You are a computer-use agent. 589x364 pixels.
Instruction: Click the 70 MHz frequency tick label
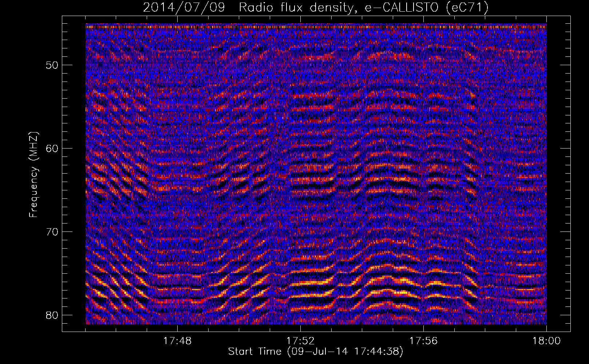[52, 232]
